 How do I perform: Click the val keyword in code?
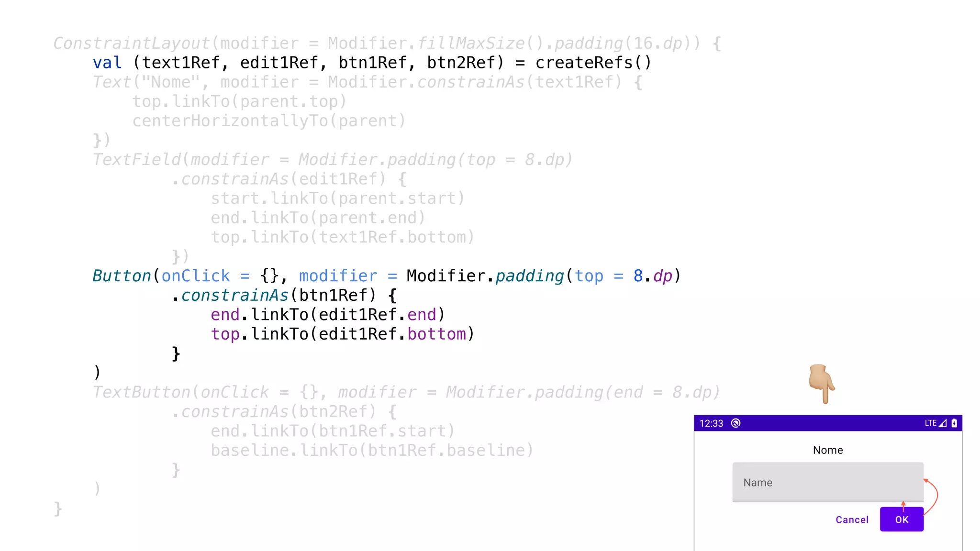click(107, 63)
